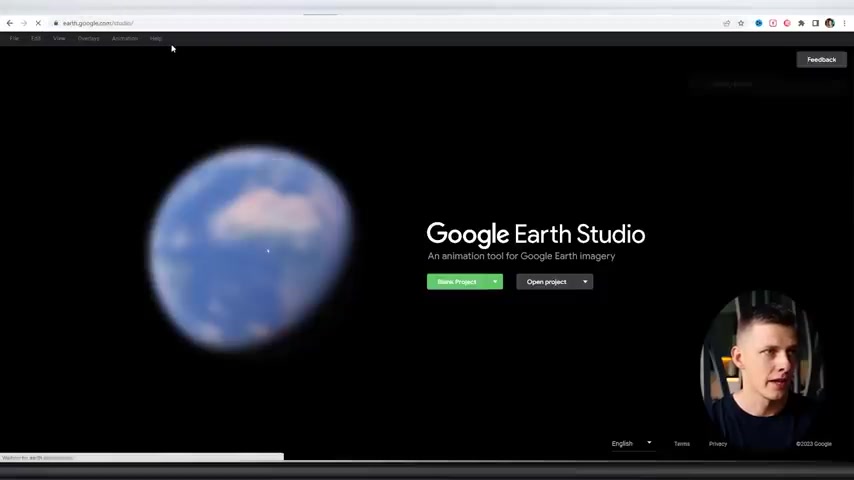Open the puzzle-piece extensions menu
Viewport: 854px width, 480px height.
click(801, 23)
